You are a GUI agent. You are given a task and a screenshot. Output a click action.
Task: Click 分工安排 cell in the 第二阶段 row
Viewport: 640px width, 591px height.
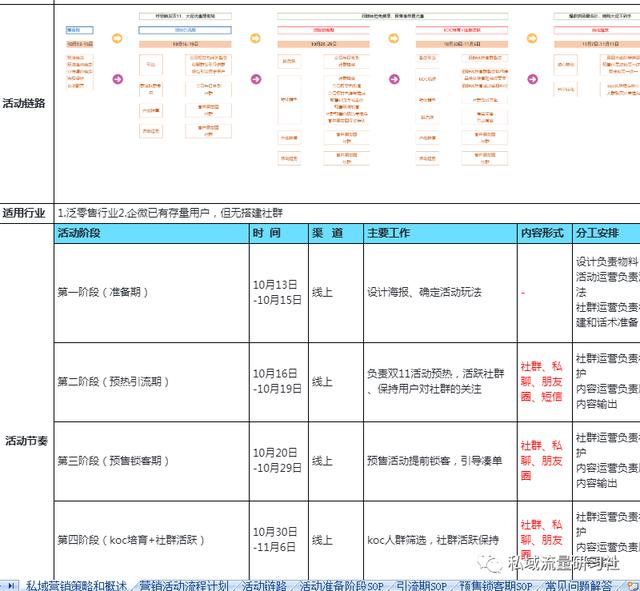point(606,382)
